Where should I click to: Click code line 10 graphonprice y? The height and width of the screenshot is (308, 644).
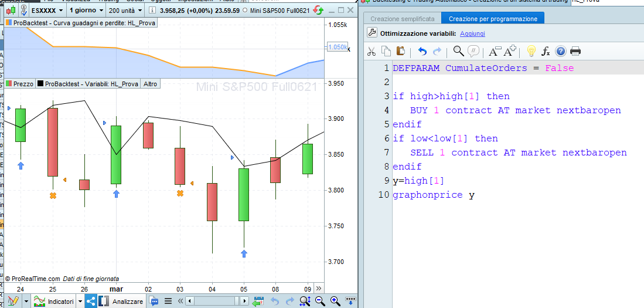[434, 195]
